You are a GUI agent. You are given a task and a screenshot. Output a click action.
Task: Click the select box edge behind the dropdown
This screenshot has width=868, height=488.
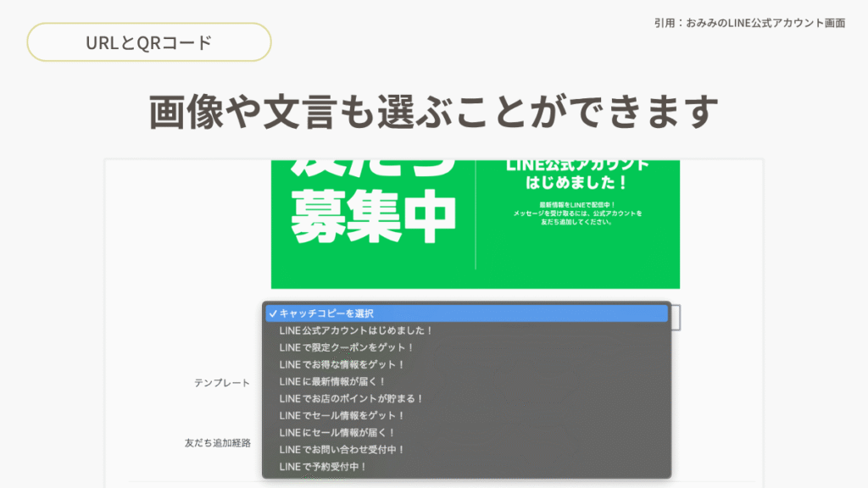click(x=676, y=318)
